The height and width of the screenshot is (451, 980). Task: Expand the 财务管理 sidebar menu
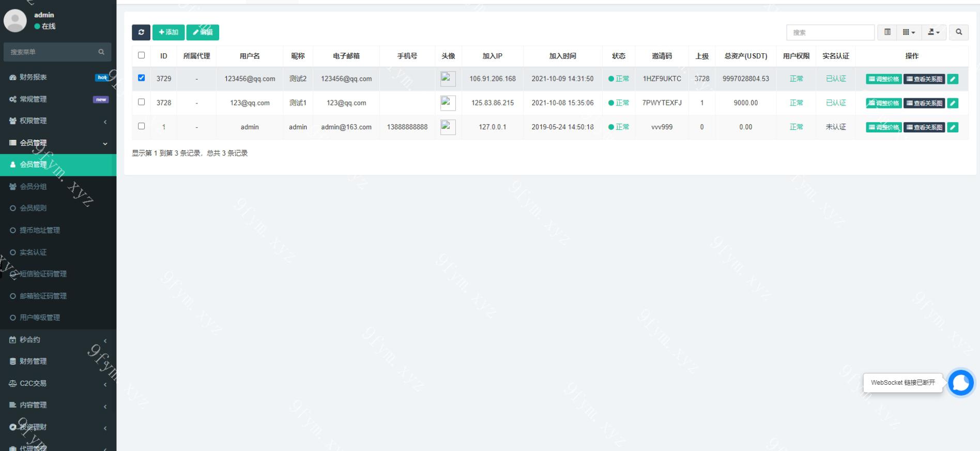tap(58, 361)
